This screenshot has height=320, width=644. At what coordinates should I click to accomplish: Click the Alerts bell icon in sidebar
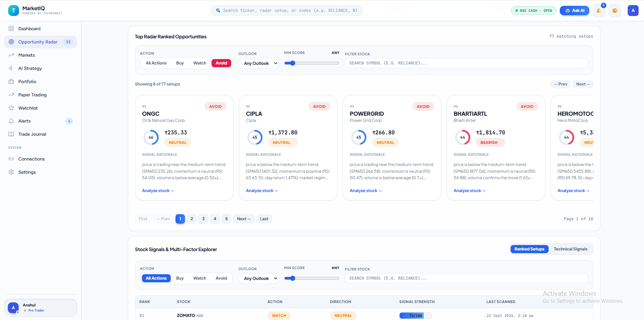point(11,121)
